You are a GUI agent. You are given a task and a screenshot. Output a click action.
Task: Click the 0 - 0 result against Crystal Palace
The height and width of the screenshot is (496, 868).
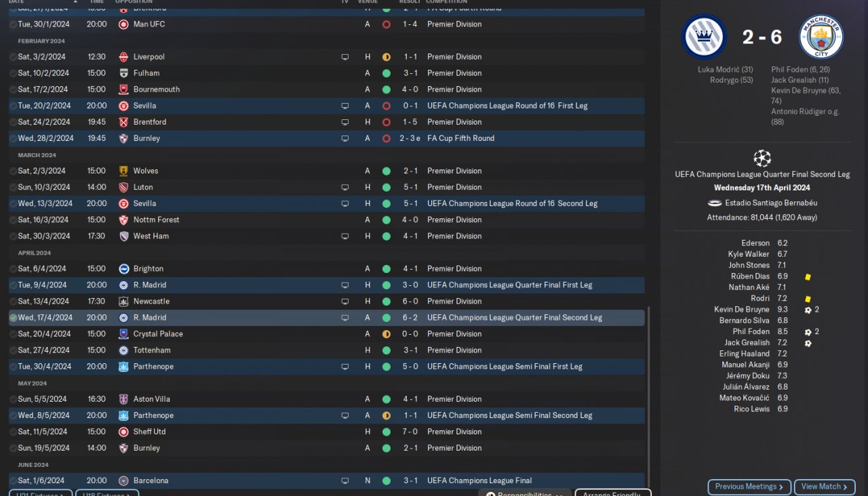(x=410, y=334)
